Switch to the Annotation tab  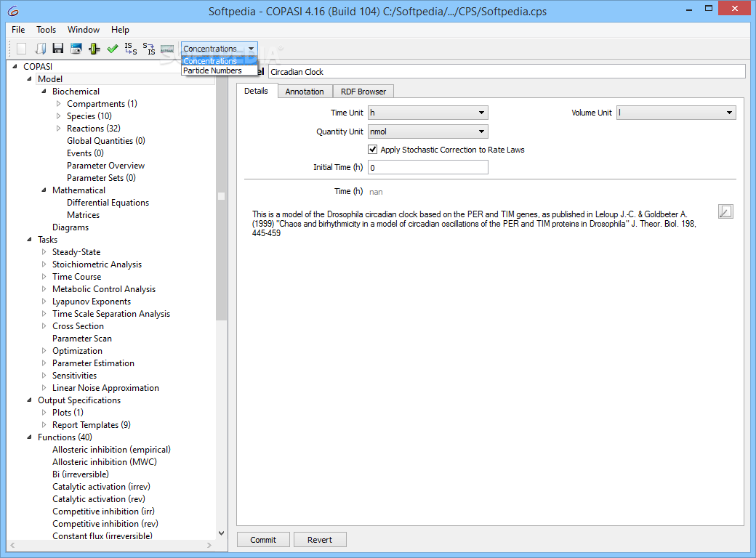coord(305,92)
